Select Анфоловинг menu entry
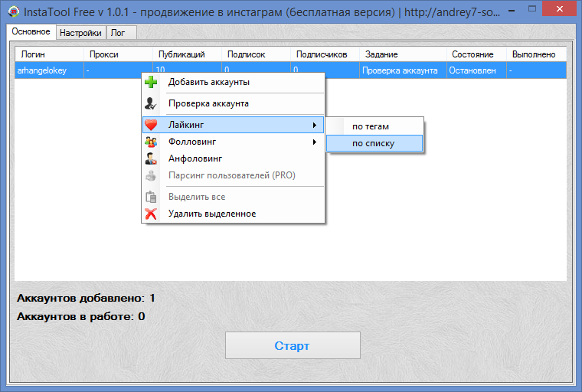Viewport: 582px width, 392px height. point(233,158)
